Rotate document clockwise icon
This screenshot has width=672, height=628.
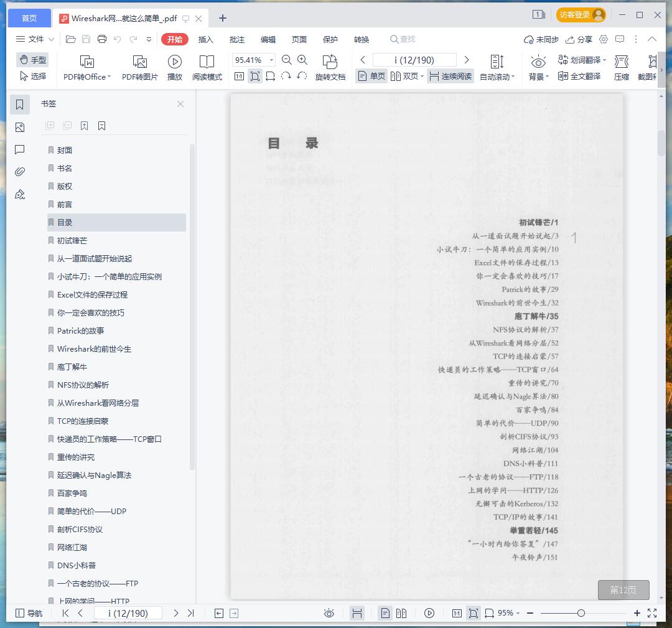point(286,77)
